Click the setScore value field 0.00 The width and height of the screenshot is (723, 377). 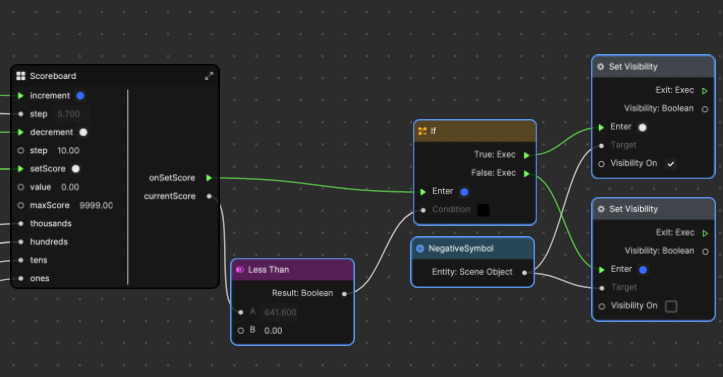(70, 187)
